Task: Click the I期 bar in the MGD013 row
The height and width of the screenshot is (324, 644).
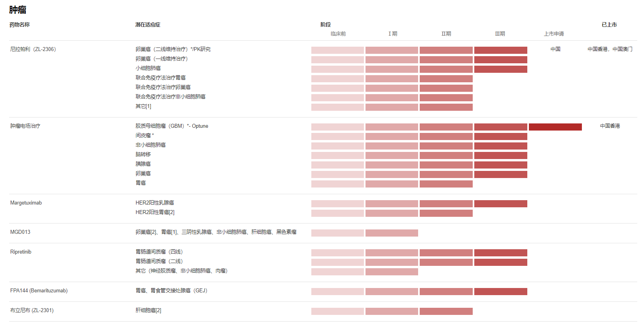Action: point(392,233)
